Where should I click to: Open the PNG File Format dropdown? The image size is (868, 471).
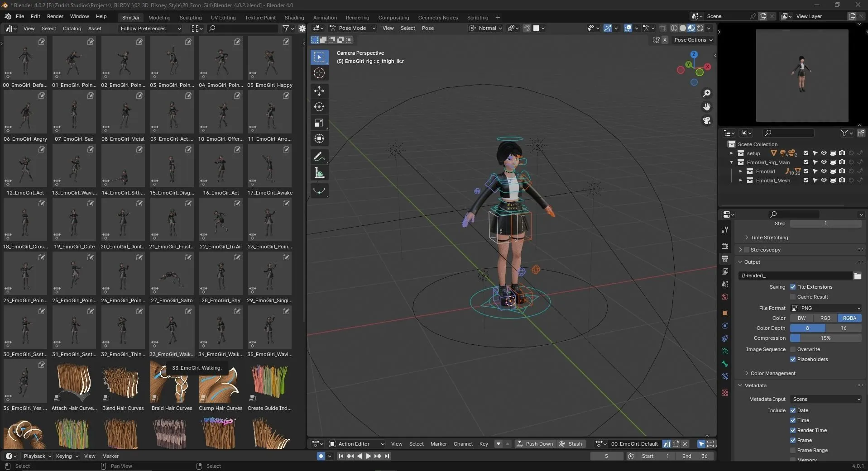click(x=825, y=308)
